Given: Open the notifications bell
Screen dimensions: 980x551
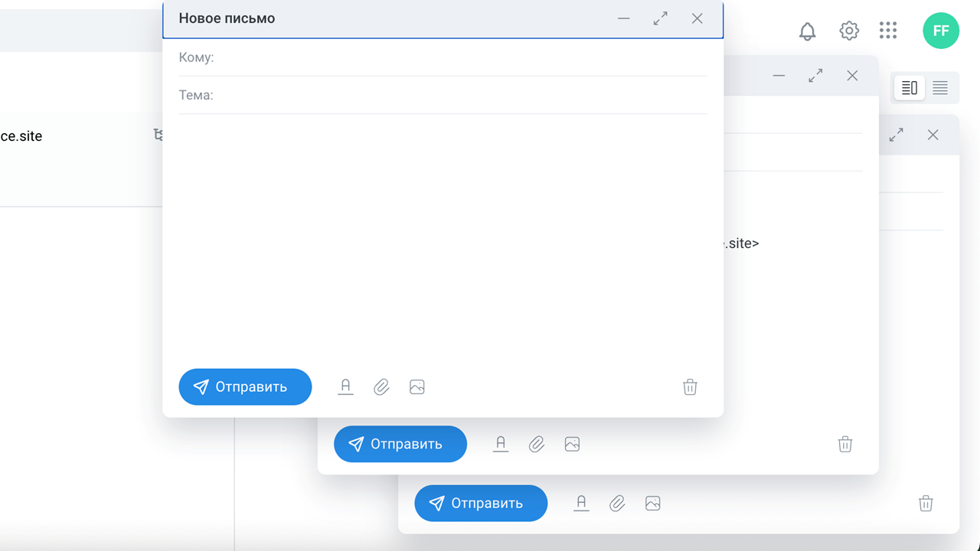Looking at the screenshot, I should (x=807, y=31).
